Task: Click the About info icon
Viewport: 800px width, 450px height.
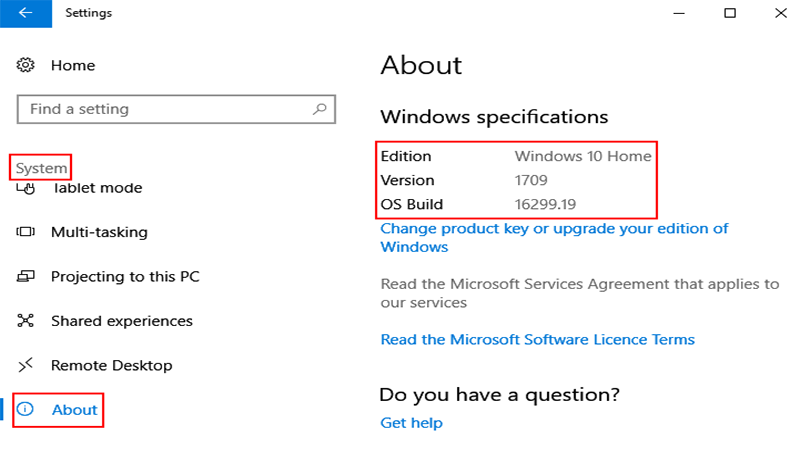Action: coord(25,409)
